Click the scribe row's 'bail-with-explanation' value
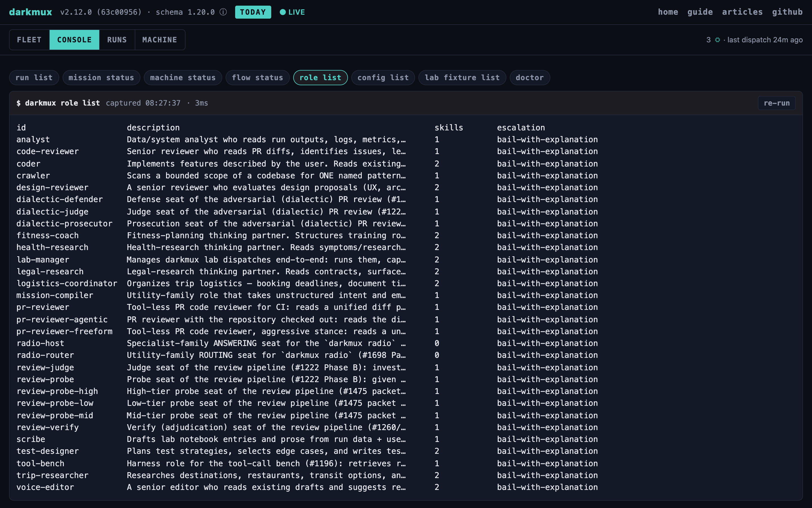Image resolution: width=812 pixels, height=508 pixels. pos(547,439)
